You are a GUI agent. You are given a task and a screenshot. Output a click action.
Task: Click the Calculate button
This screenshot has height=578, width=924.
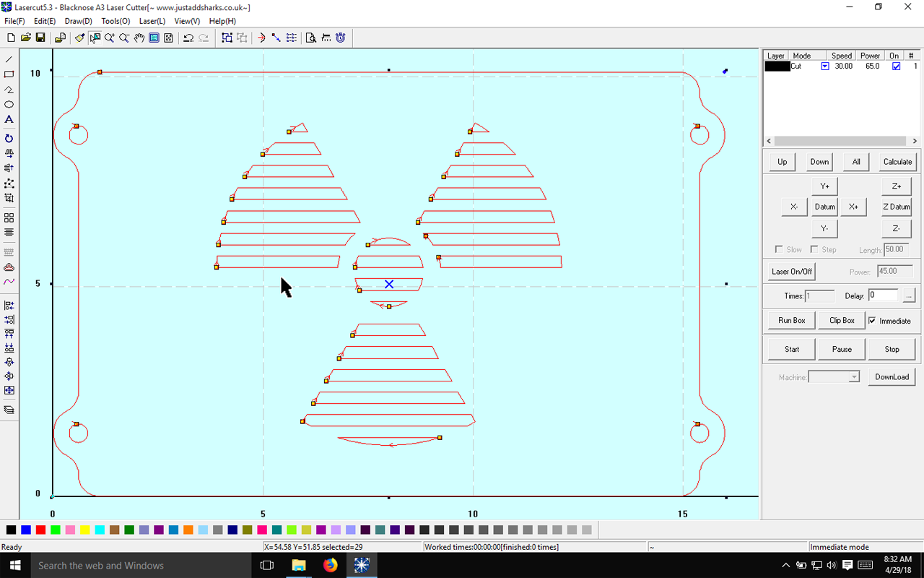pyautogui.click(x=896, y=162)
